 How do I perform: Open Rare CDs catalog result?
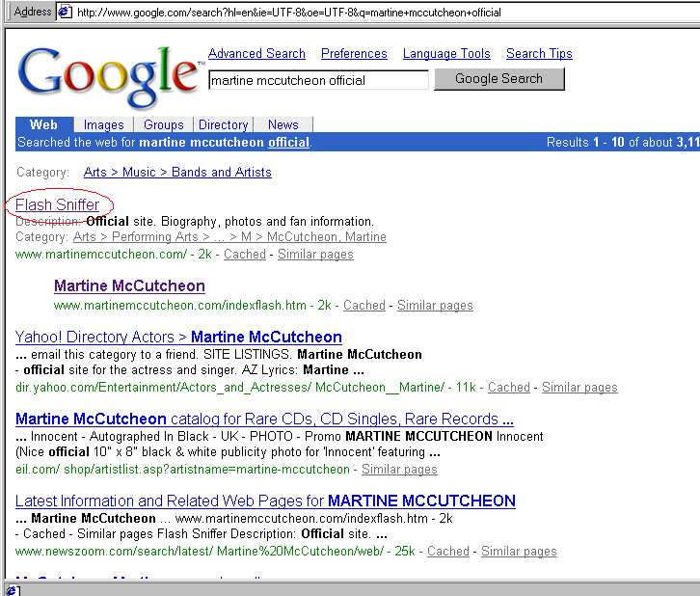pos(264,420)
